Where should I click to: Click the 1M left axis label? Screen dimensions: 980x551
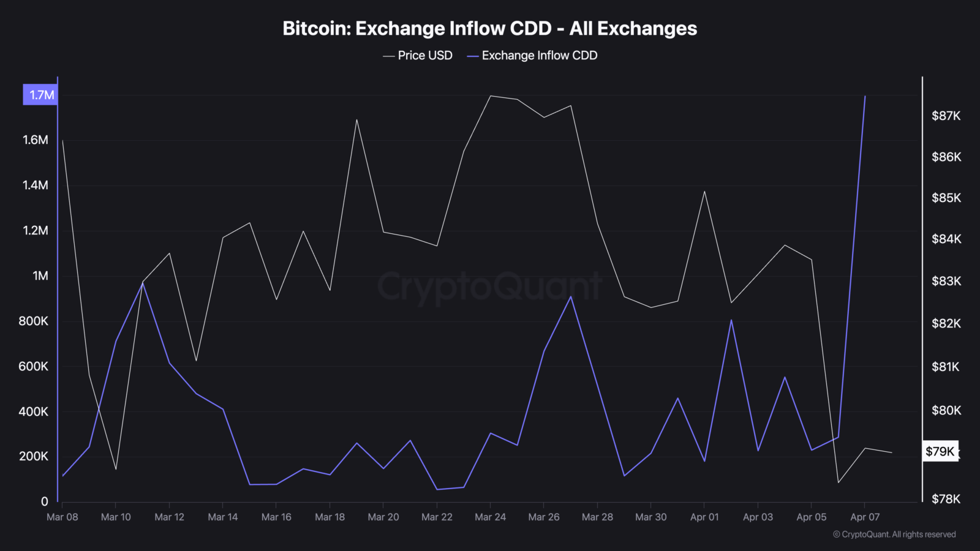tap(40, 276)
